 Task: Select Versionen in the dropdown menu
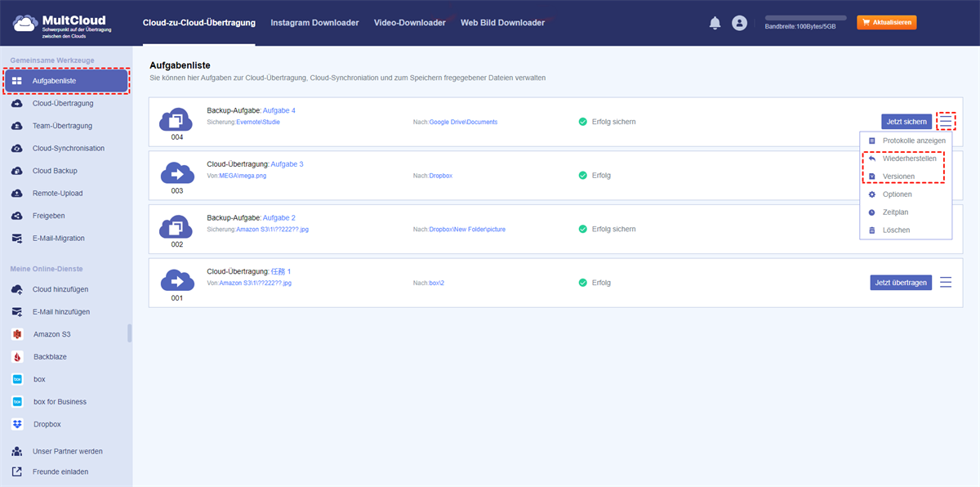click(x=898, y=176)
